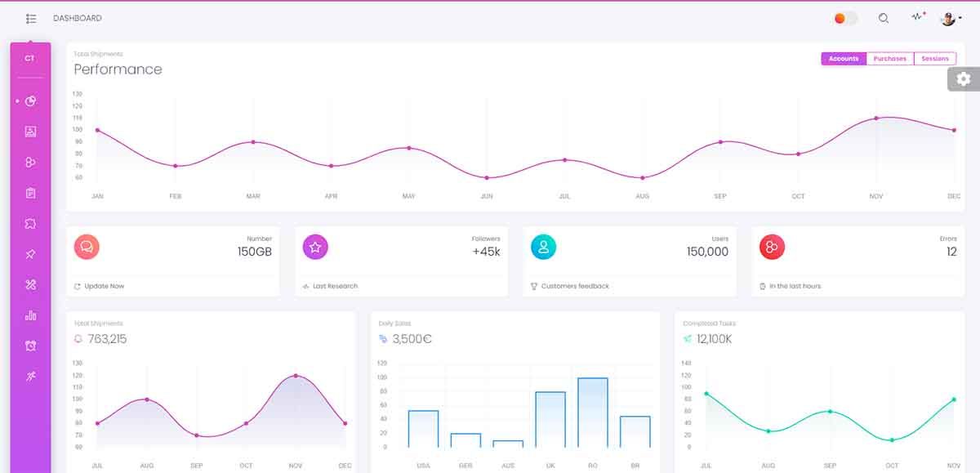Click the red chat bubble icon
Screen dimensions: 980x473
click(87, 247)
